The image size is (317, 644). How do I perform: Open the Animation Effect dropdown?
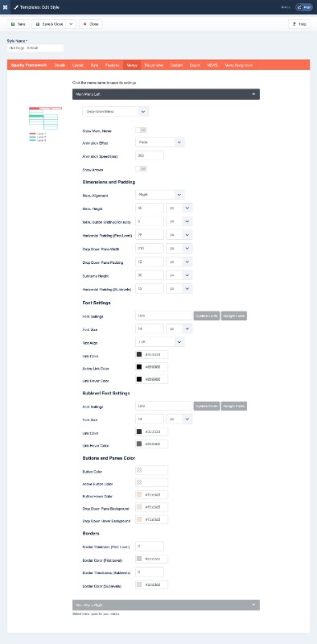[160, 142]
